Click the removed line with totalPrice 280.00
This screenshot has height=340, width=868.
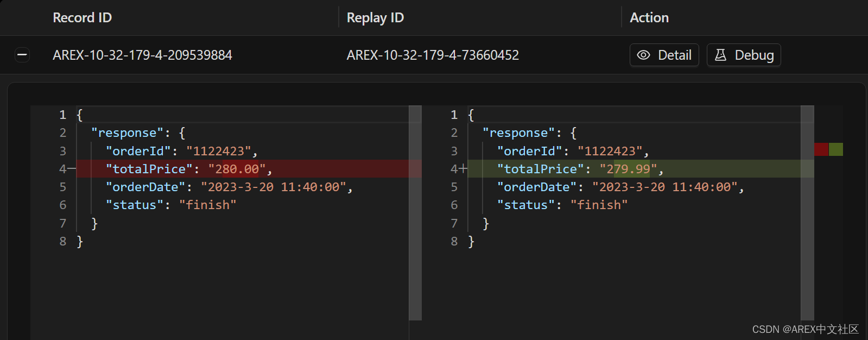(x=249, y=169)
